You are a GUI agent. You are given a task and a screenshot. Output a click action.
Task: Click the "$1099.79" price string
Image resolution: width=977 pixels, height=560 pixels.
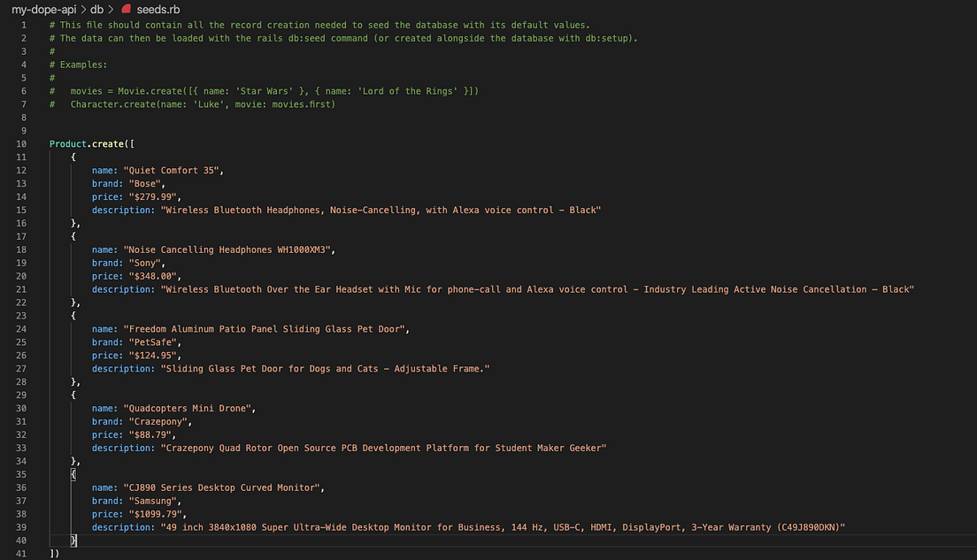tap(155, 515)
